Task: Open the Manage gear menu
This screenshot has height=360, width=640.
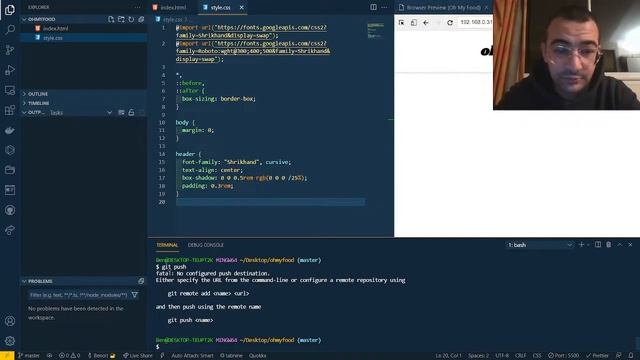Action: click(10, 341)
